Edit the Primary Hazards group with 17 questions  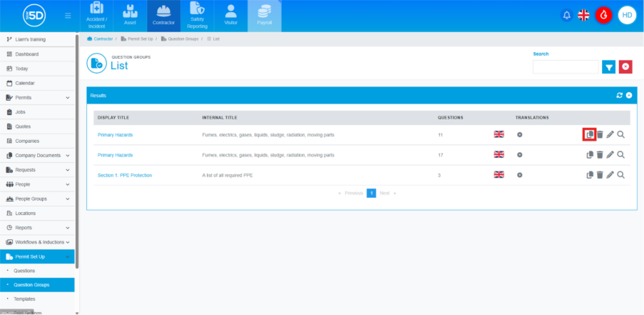(610, 154)
